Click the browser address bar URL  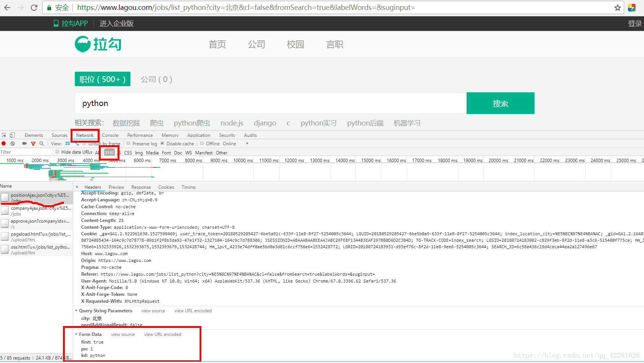(x=246, y=8)
